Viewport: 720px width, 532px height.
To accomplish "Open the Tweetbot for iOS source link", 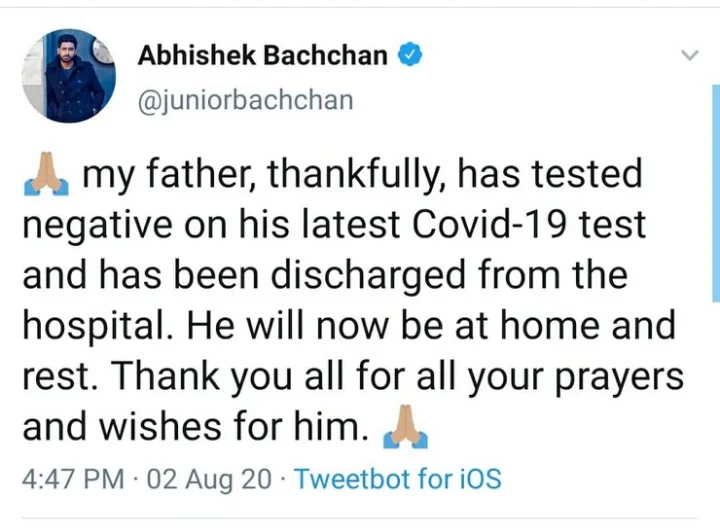I will (x=398, y=479).
